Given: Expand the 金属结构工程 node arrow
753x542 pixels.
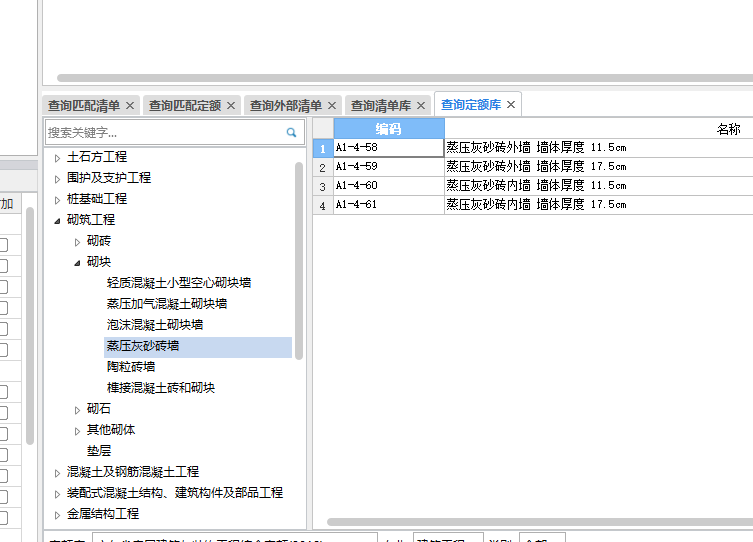Looking at the screenshot, I should pos(57,515).
